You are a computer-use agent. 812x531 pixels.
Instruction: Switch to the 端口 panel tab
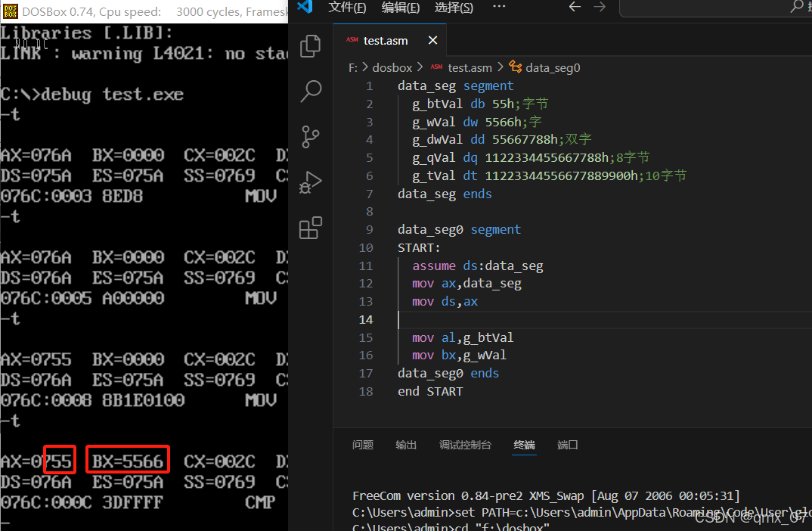pos(568,445)
